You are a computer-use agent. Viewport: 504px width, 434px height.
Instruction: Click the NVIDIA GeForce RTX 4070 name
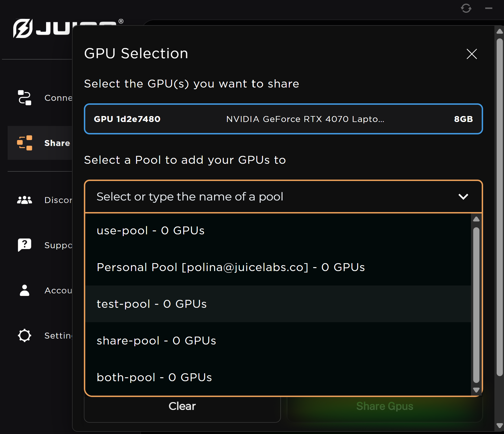[x=305, y=119]
